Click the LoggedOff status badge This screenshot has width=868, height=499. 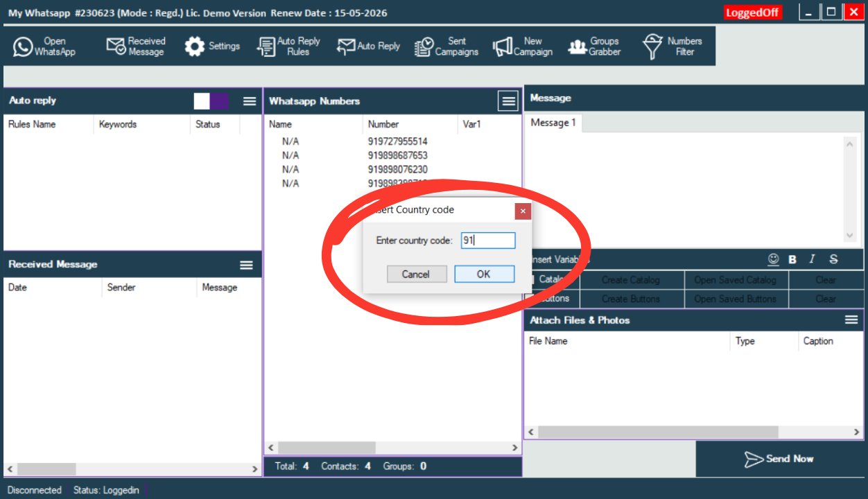coord(753,12)
